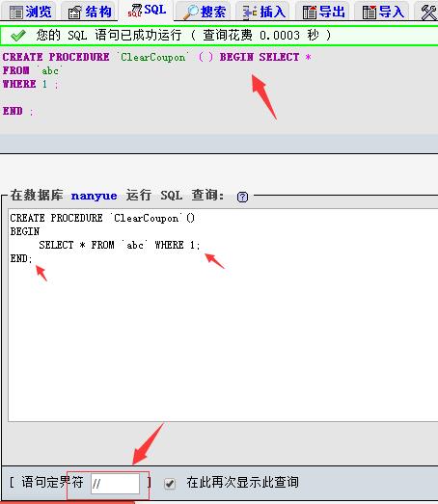The height and width of the screenshot is (504, 438).
Task: Click the Browse (浏览) table icon
Action: [15, 13]
